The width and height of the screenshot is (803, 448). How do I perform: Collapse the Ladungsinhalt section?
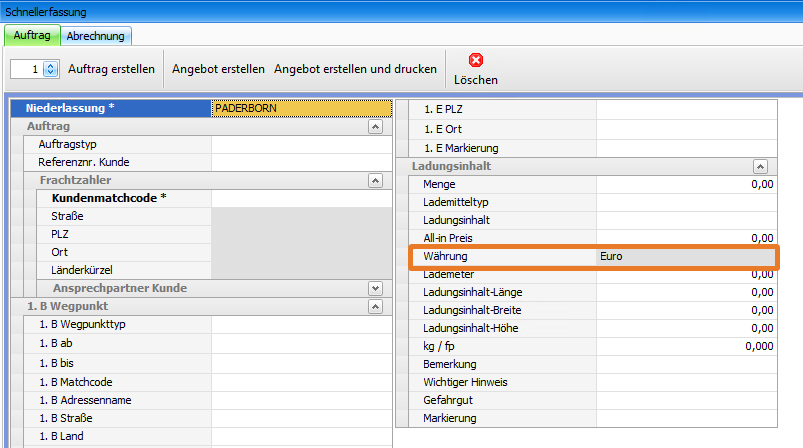[760, 167]
